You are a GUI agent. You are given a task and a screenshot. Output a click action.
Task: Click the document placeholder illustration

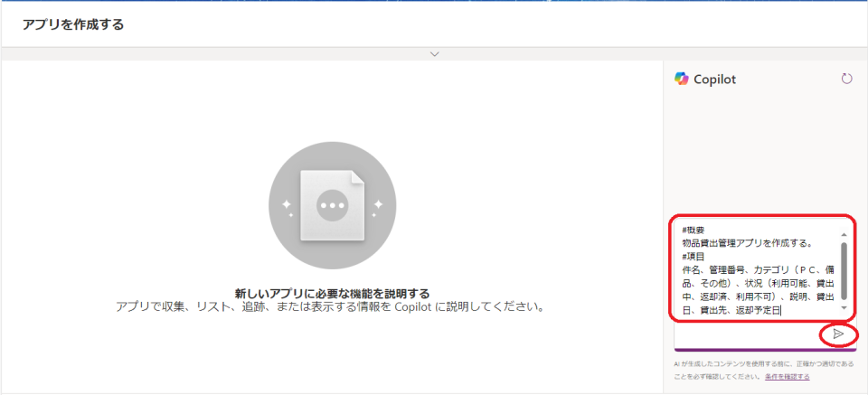tap(332, 205)
